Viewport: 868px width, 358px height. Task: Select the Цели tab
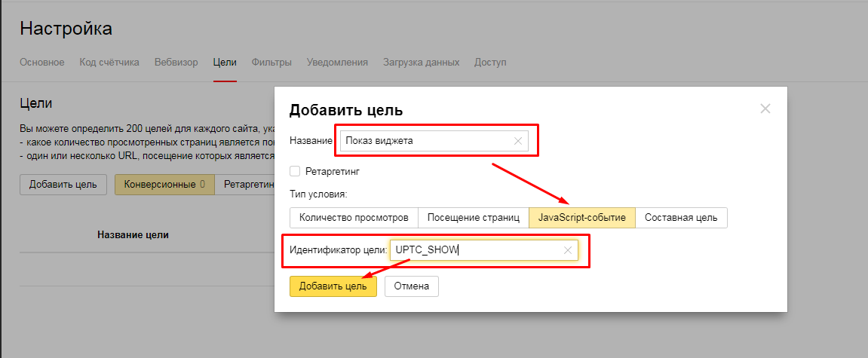point(225,63)
